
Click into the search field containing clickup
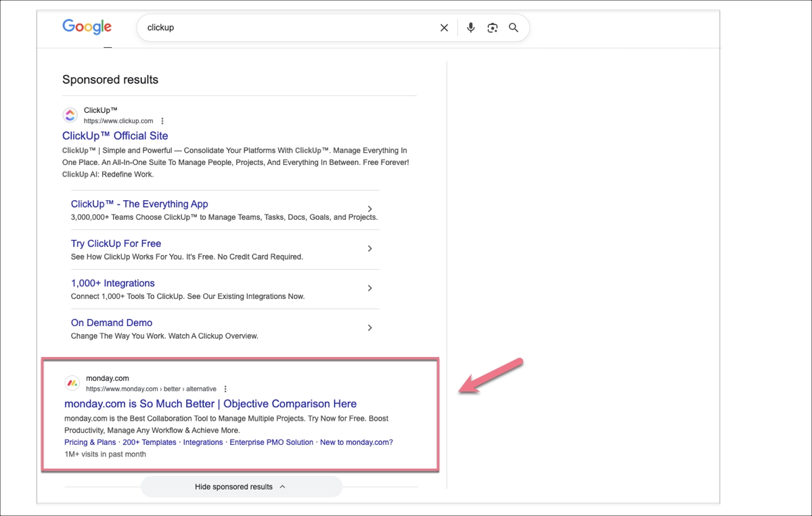coord(284,28)
